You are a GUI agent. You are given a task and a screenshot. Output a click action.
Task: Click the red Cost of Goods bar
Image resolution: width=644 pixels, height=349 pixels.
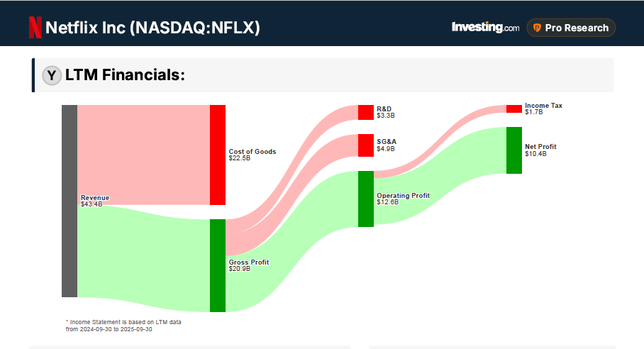(218, 155)
